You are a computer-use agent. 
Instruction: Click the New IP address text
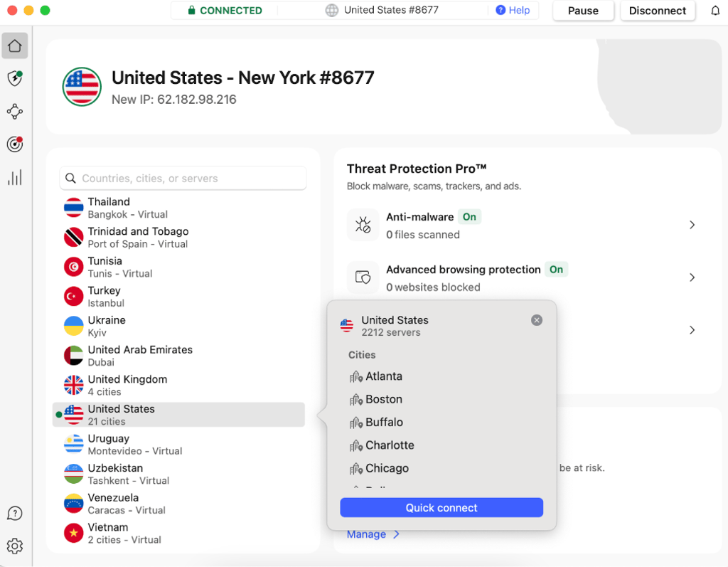point(174,100)
